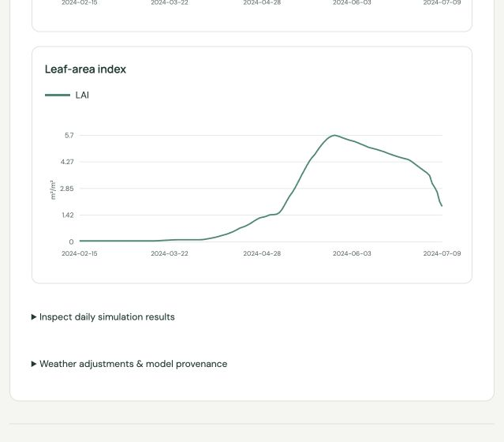Image resolution: width=504 pixels, height=442 pixels.
Task: Click the 2024-04-28 x-axis label
Action: click(262, 253)
